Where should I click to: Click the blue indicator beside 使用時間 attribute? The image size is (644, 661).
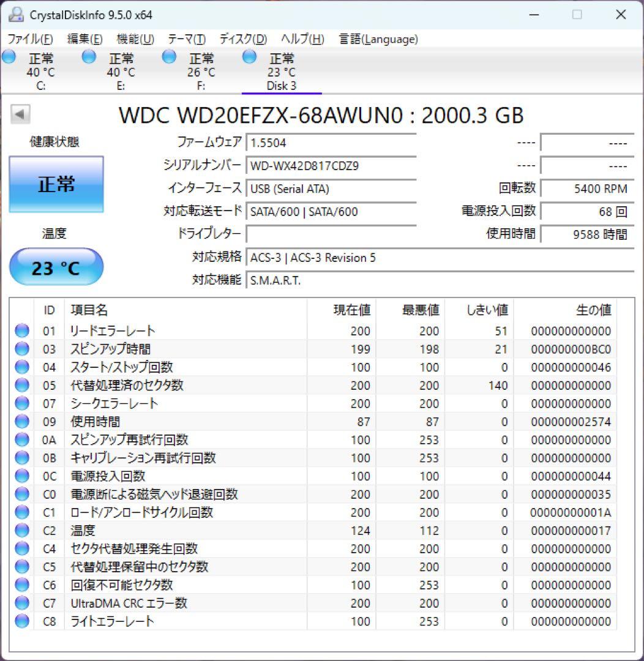coord(21,421)
